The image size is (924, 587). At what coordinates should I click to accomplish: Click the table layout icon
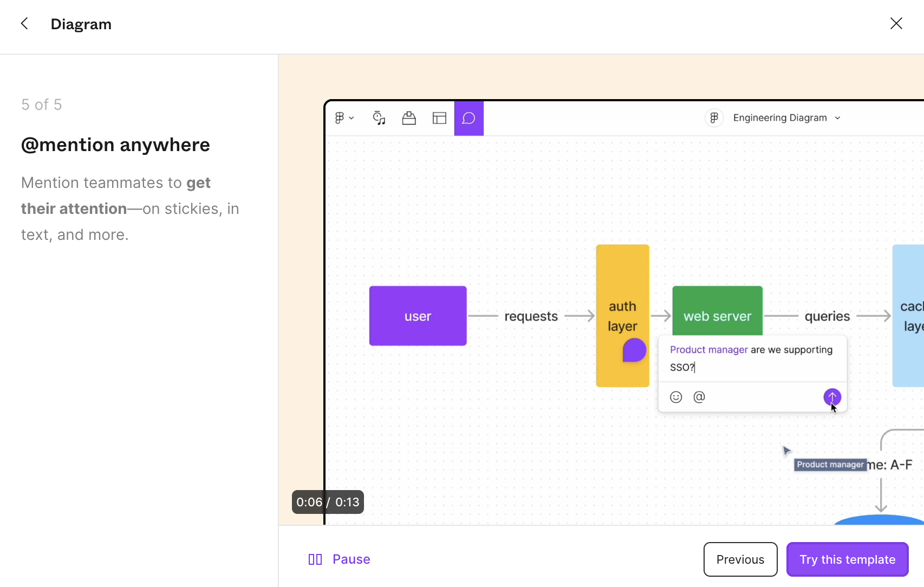(x=439, y=118)
